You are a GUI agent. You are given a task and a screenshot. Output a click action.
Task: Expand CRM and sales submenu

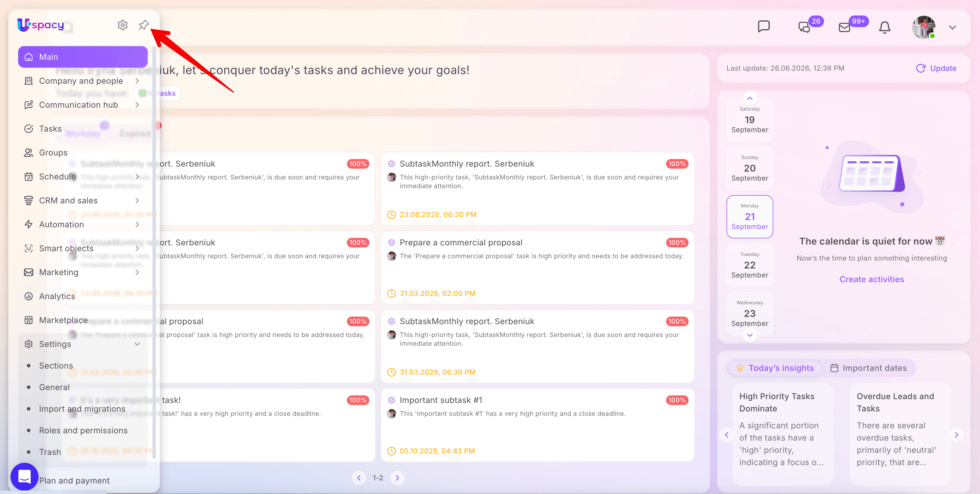click(137, 201)
